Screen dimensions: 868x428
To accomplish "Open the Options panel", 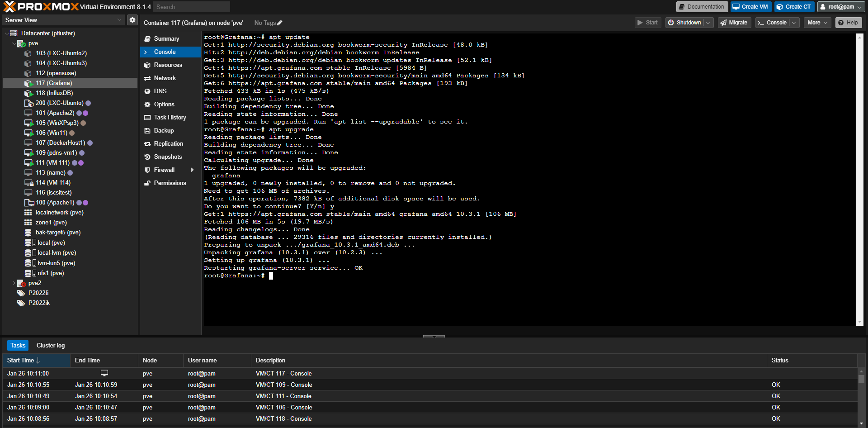I will point(170,105).
